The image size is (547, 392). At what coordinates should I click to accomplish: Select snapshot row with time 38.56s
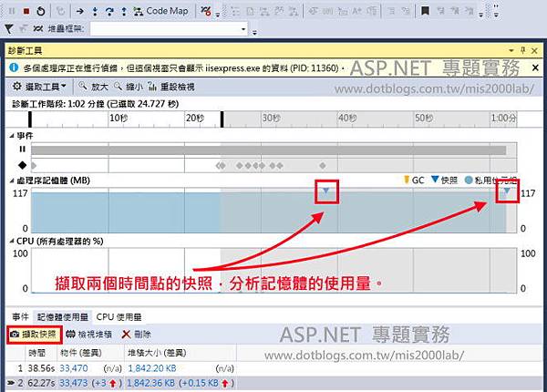tap(120, 368)
